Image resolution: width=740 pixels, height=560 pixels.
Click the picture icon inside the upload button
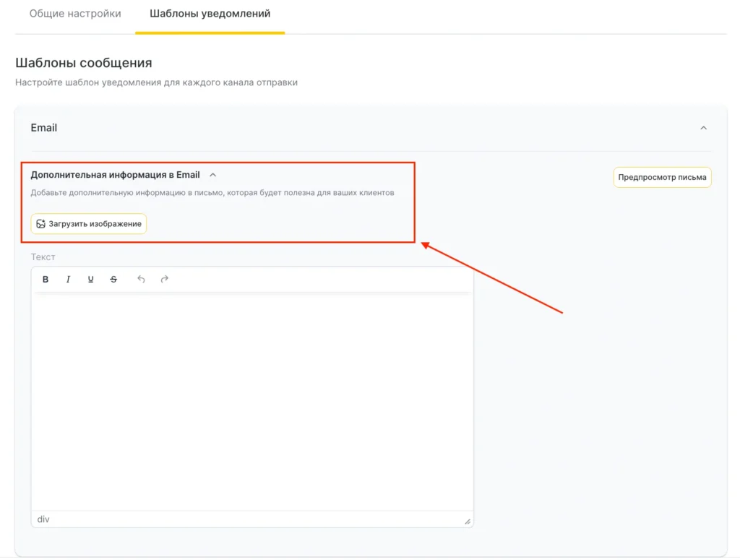41,224
